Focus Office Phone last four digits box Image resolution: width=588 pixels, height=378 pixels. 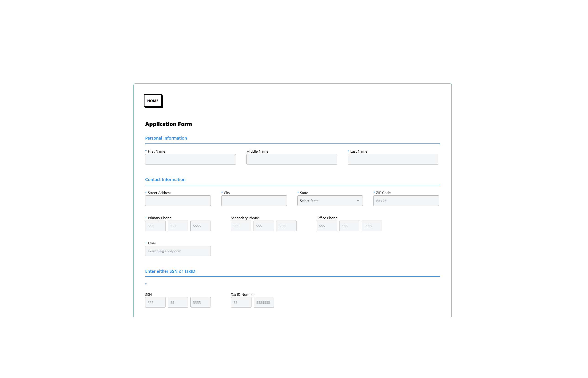(x=372, y=226)
